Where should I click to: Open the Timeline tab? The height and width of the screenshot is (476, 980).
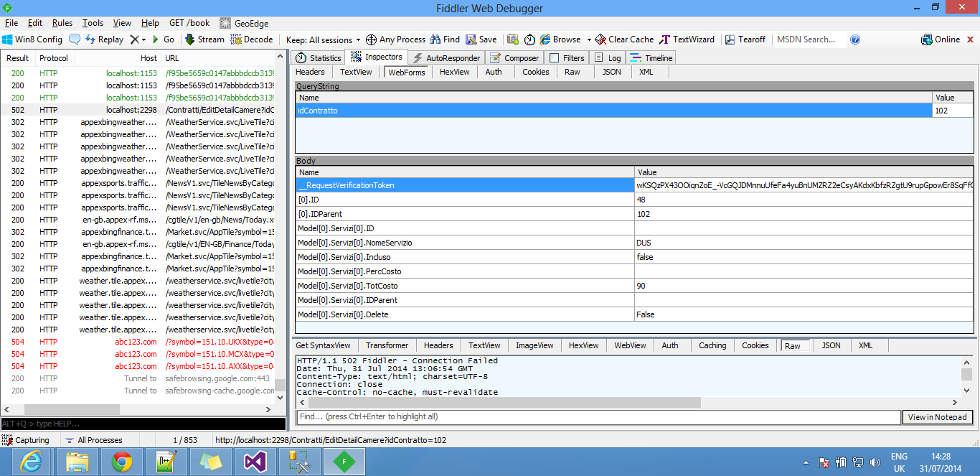[652, 58]
